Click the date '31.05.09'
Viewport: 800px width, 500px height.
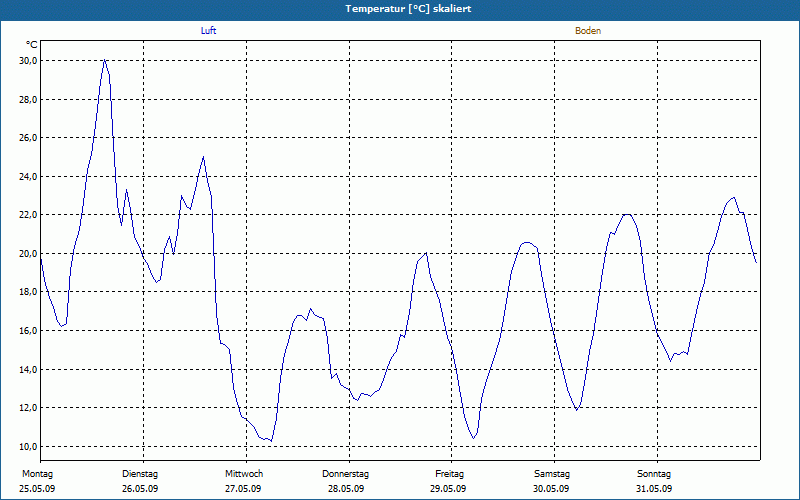654,489
